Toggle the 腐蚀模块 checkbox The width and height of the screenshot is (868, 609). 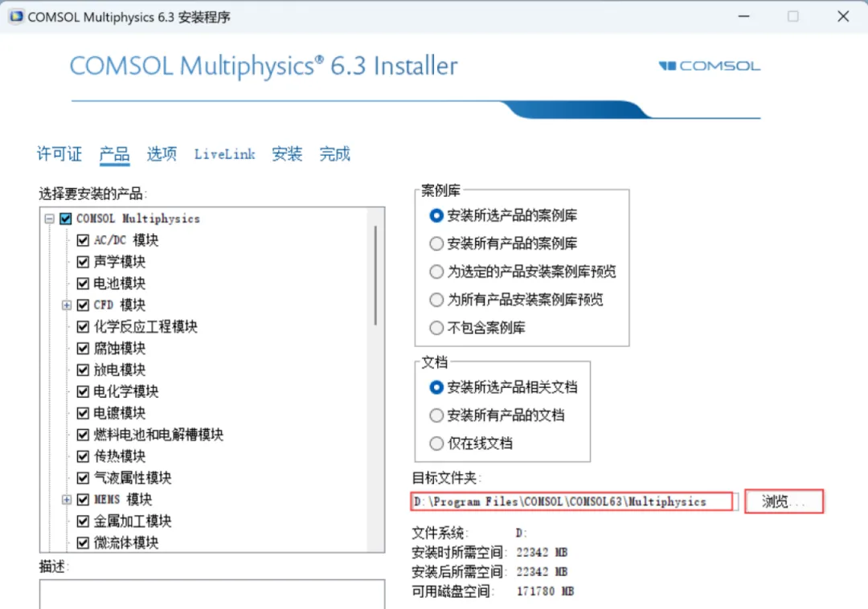pyautogui.click(x=83, y=348)
